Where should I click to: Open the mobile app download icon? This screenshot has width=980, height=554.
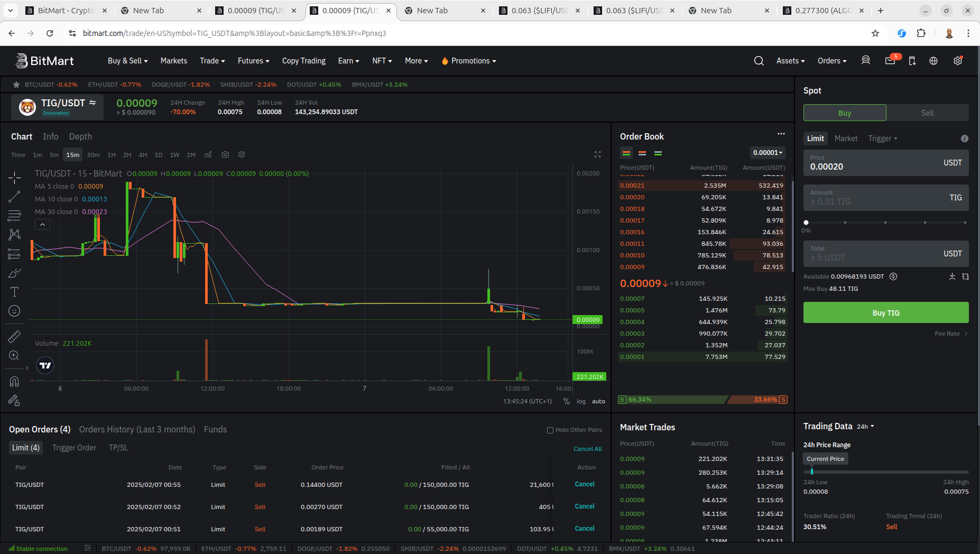click(x=912, y=61)
